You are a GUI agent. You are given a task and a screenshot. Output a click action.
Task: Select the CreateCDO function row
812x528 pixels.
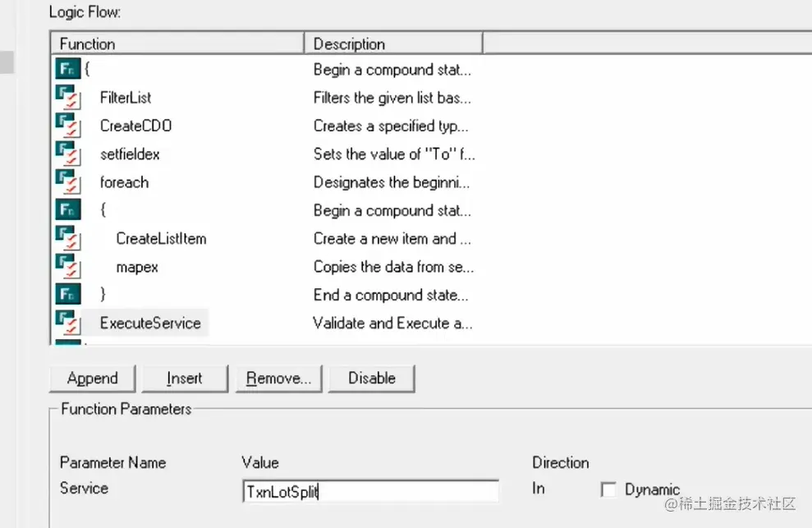click(x=135, y=126)
